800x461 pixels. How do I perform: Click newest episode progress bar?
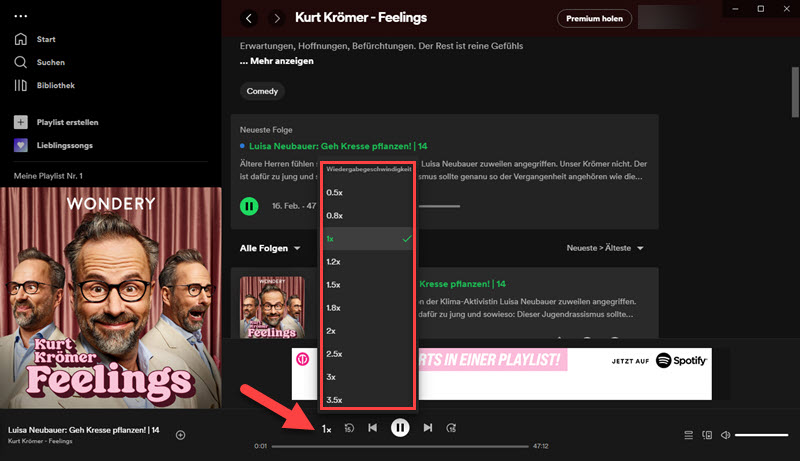(x=439, y=206)
